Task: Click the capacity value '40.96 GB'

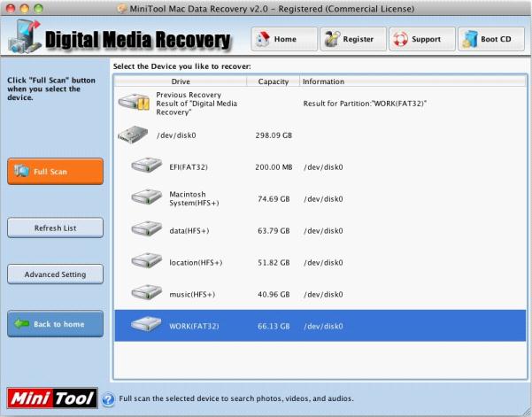Action: 274,295
